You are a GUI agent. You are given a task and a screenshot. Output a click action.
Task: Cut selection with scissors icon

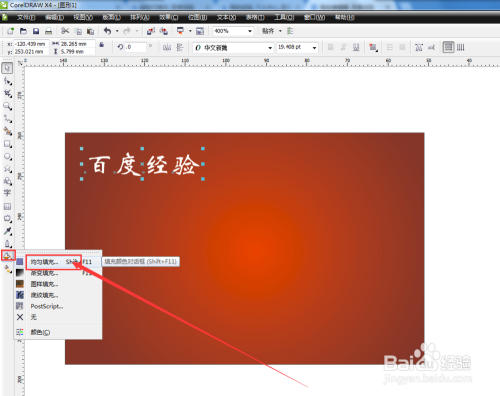[65, 31]
